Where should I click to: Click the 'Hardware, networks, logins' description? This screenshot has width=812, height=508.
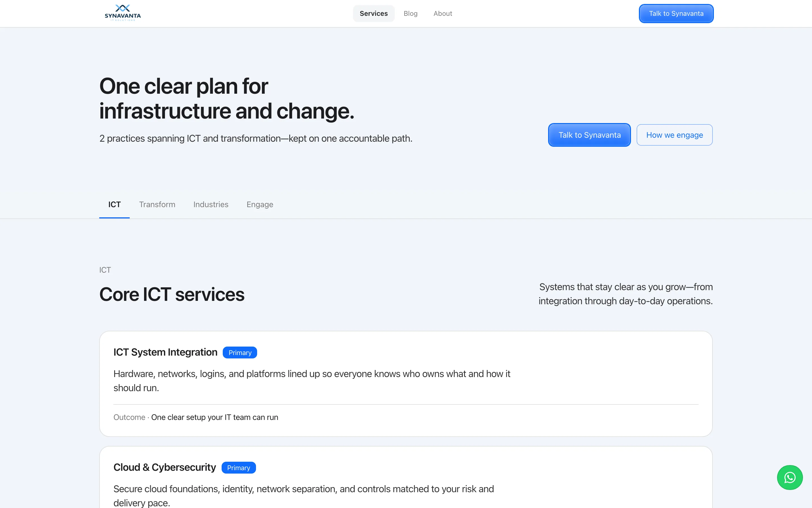coord(312,381)
